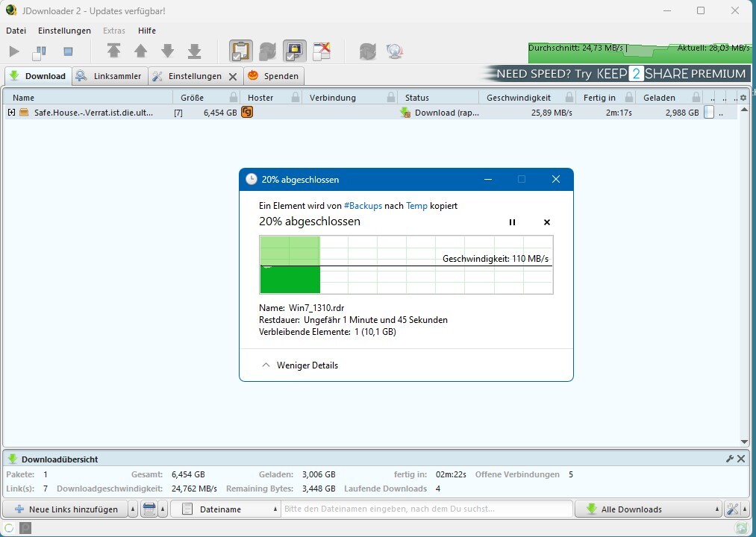Move selection to bottom with double-bar down arrow
Screen dimensions: 756x537
[194, 51]
